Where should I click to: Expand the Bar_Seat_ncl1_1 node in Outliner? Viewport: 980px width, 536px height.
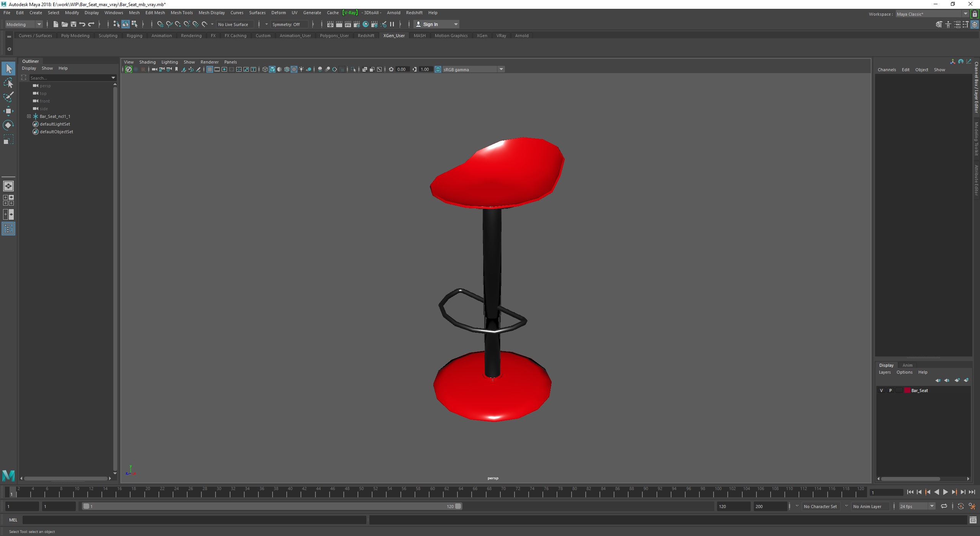coord(29,116)
